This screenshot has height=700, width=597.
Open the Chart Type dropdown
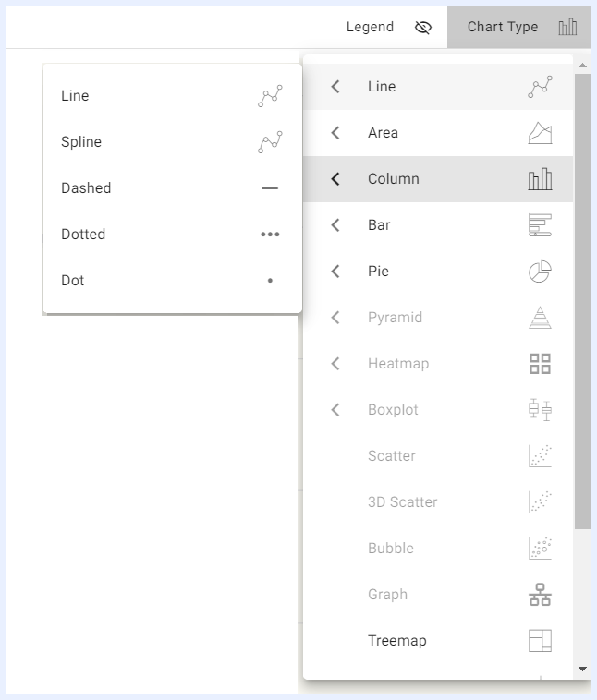coord(519,27)
